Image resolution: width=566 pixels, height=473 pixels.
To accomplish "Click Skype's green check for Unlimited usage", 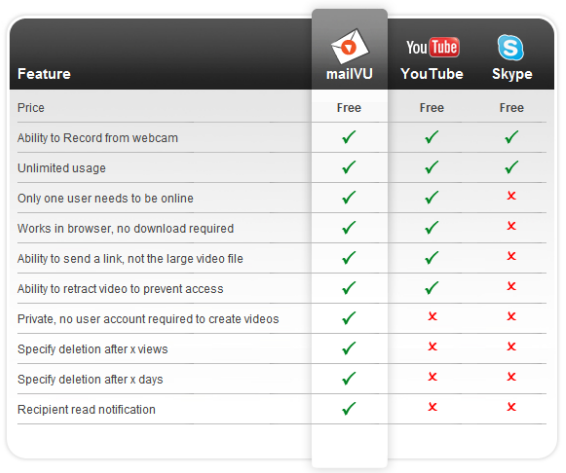I will [512, 167].
